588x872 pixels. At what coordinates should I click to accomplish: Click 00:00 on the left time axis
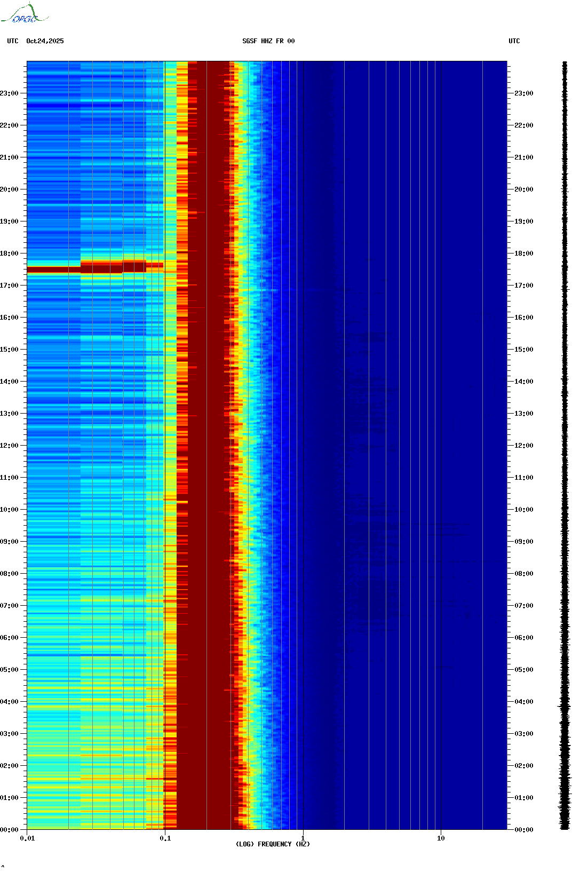[9, 830]
